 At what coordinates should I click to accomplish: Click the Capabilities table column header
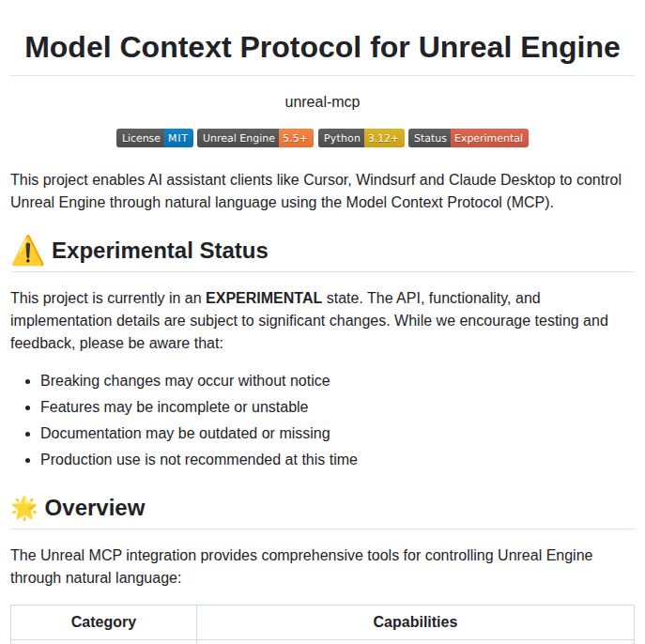416,621
